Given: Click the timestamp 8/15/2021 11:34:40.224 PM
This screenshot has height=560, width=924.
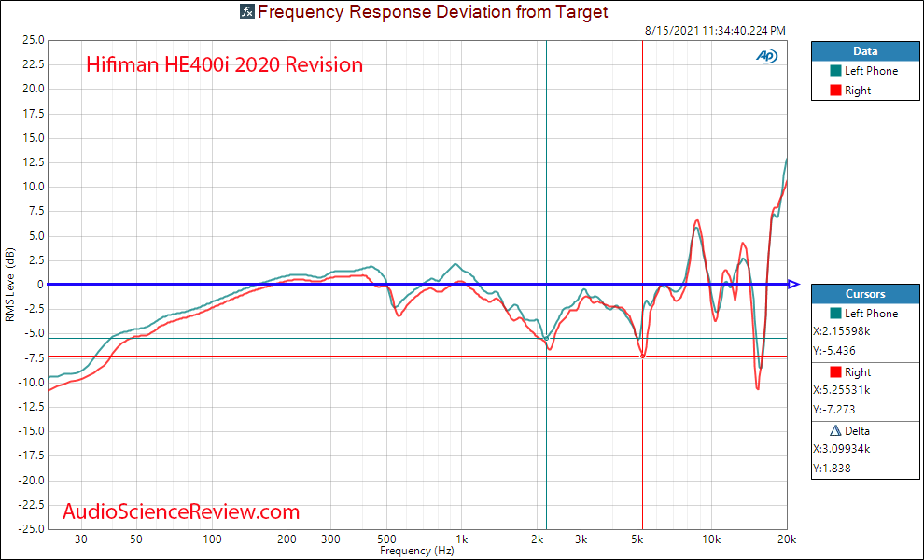Looking at the screenshot, I should (x=715, y=31).
